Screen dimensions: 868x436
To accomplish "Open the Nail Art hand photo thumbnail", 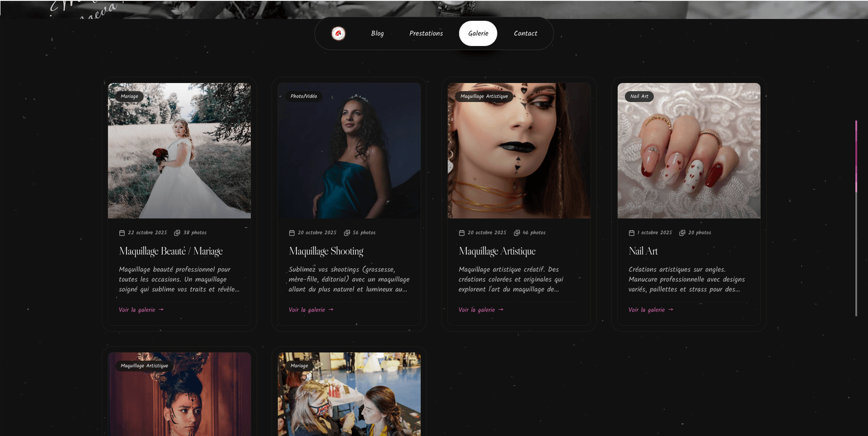I will pyautogui.click(x=689, y=151).
